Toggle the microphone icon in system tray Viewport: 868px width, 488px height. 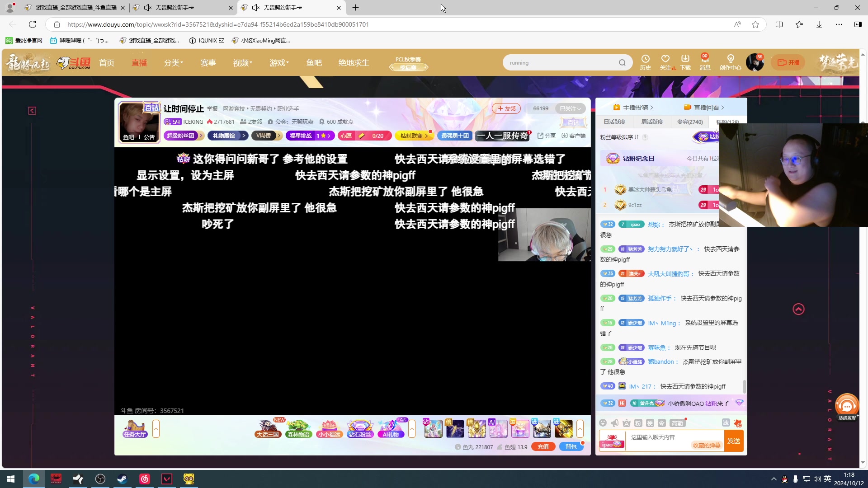tap(795, 479)
